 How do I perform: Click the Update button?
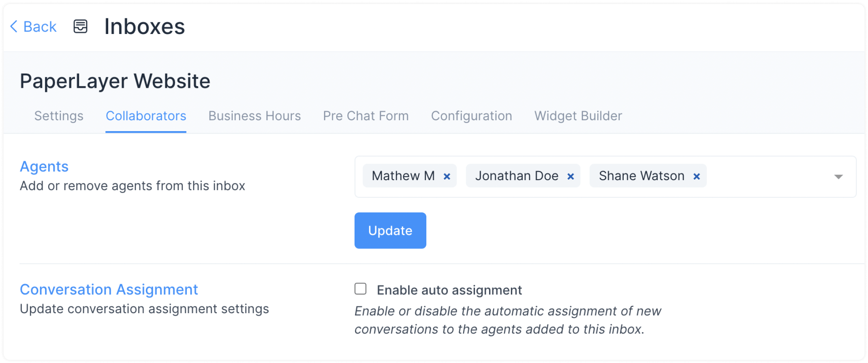tap(390, 230)
